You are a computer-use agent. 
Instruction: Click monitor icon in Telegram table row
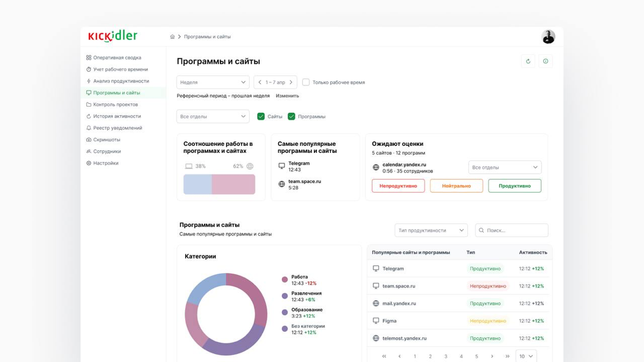click(x=376, y=269)
